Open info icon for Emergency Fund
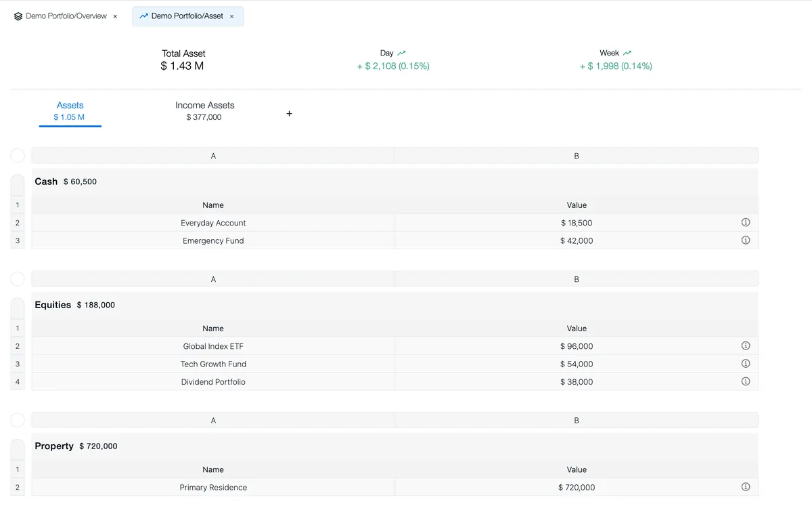Image resolution: width=812 pixels, height=508 pixels. [746, 240]
